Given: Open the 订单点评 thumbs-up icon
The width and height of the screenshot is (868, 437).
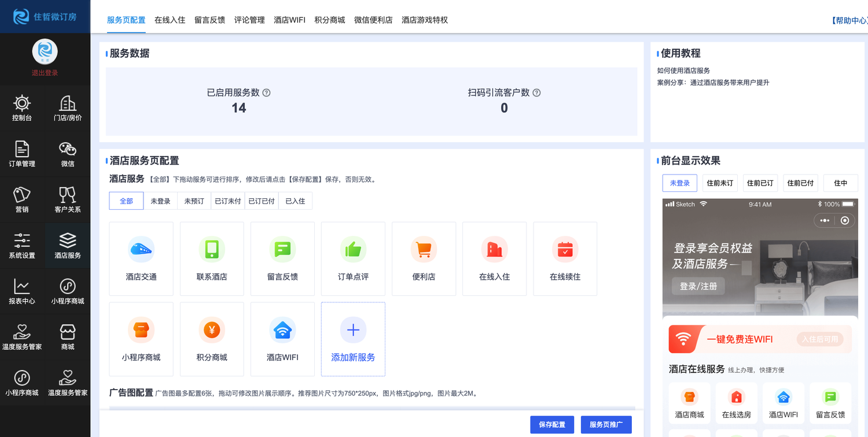Looking at the screenshot, I should tap(353, 250).
